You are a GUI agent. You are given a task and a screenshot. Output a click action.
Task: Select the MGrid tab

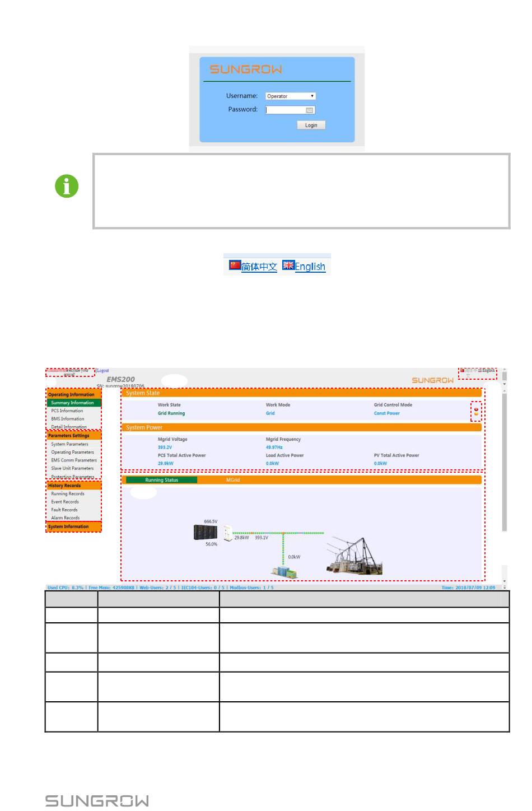point(233,480)
